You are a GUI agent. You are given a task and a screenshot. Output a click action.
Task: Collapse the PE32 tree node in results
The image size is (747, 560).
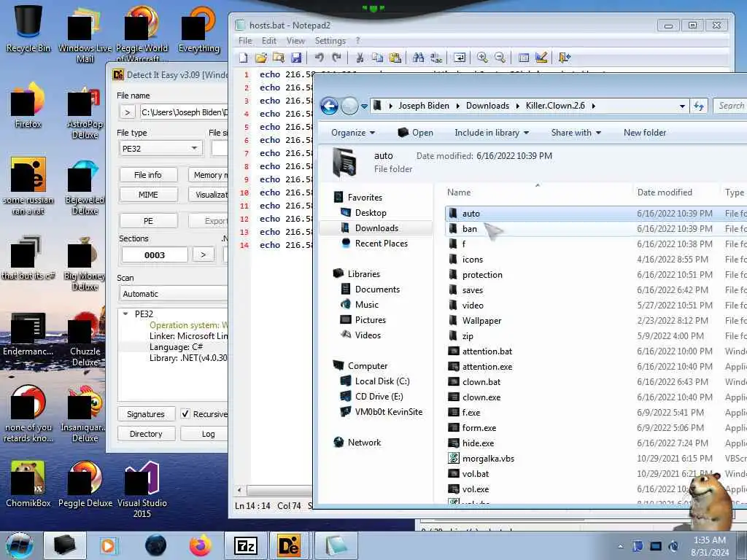(x=125, y=314)
